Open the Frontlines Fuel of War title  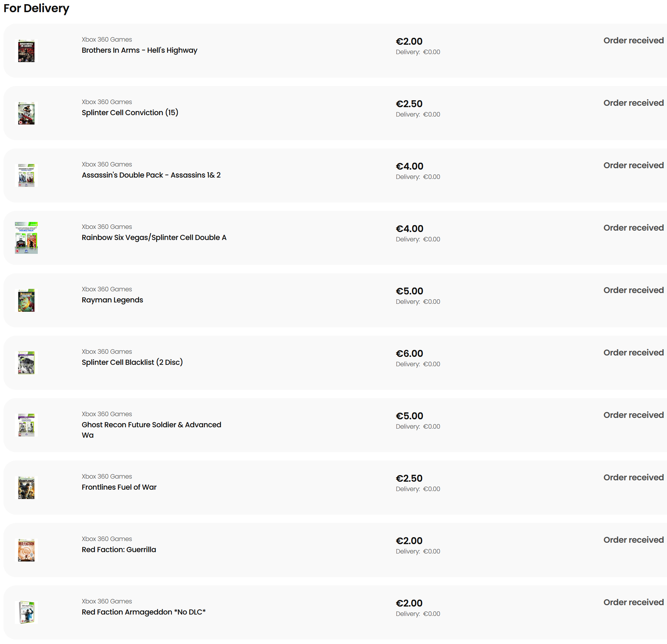119,487
